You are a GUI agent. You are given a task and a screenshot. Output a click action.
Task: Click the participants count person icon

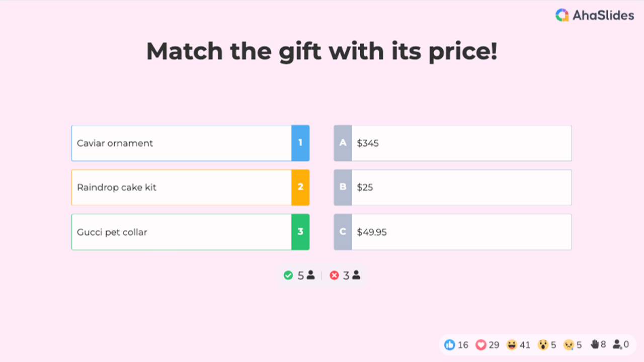(x=617, y=345)
